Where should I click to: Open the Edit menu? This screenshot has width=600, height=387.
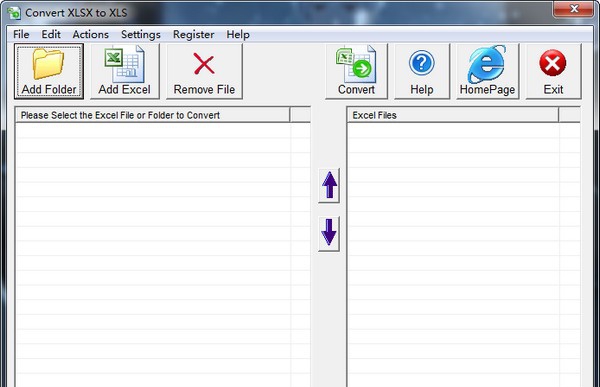point(51,34)
